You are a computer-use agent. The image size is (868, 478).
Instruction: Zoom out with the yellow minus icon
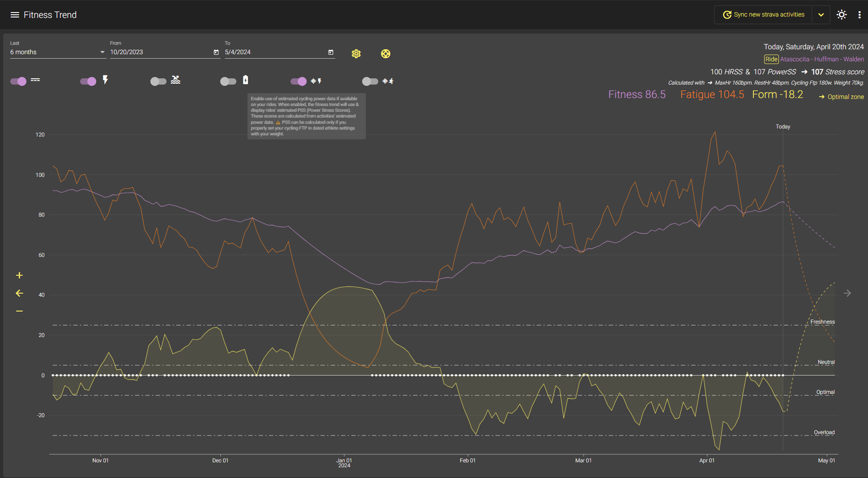tap(19, 311)
